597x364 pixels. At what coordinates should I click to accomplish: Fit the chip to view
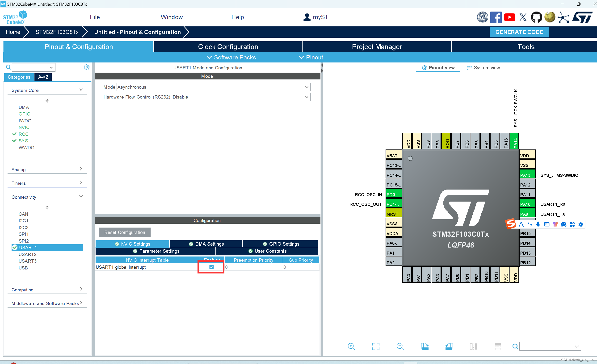[376, 346]
